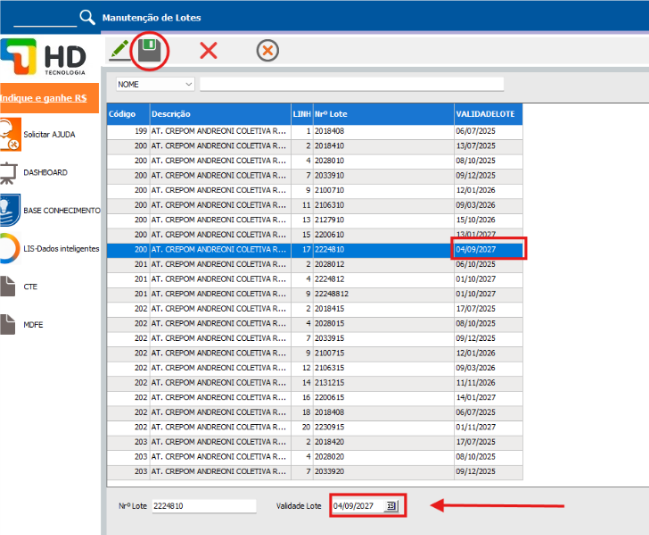Sort by the Descrição column header
The height and width of the screenshot is (535, 649).
click(x=218, y=114)
